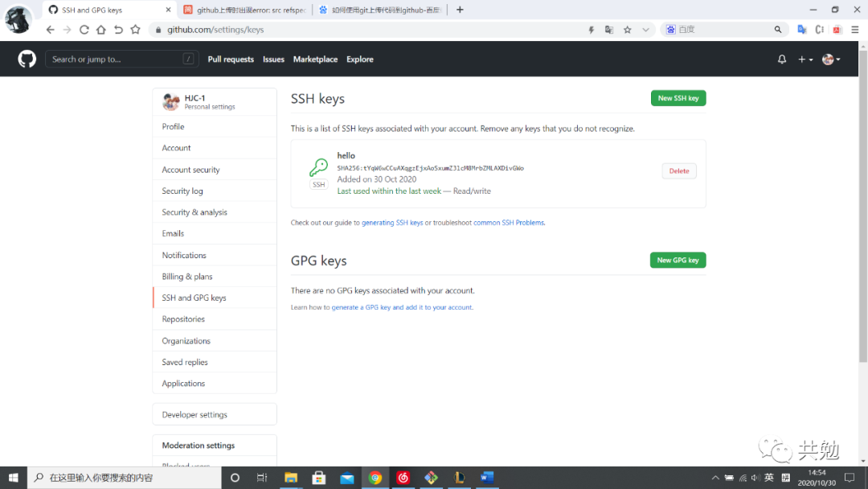Open Issues in top navigation
This screenshot has width=868, height=489.
[273, 60]
